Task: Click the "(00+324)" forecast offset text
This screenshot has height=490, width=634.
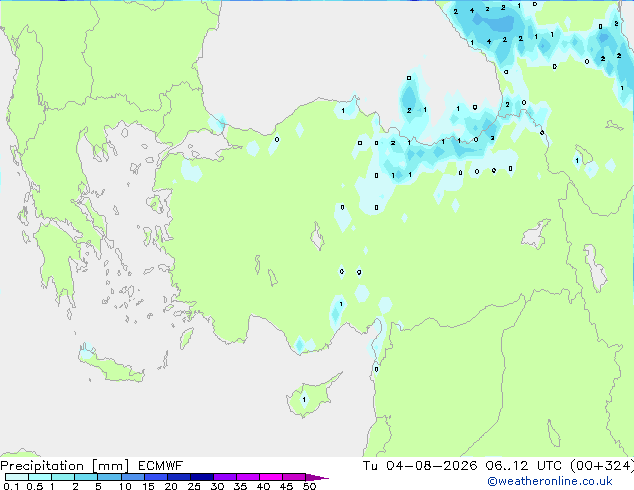Action: (x=602, y=466)
